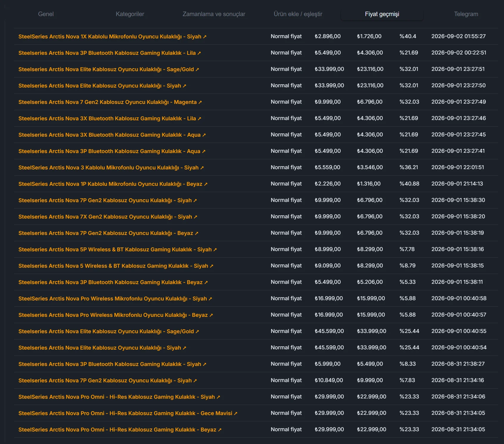Open the Telegram tab

466,14
